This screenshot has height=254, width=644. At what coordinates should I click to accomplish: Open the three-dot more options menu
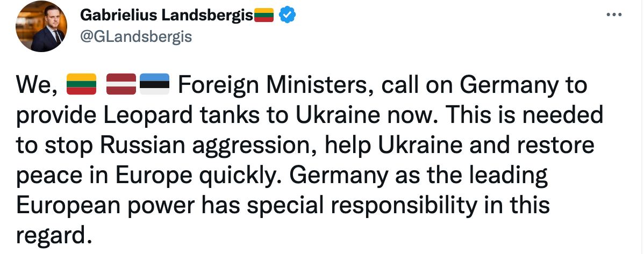[x=614, y=15]
